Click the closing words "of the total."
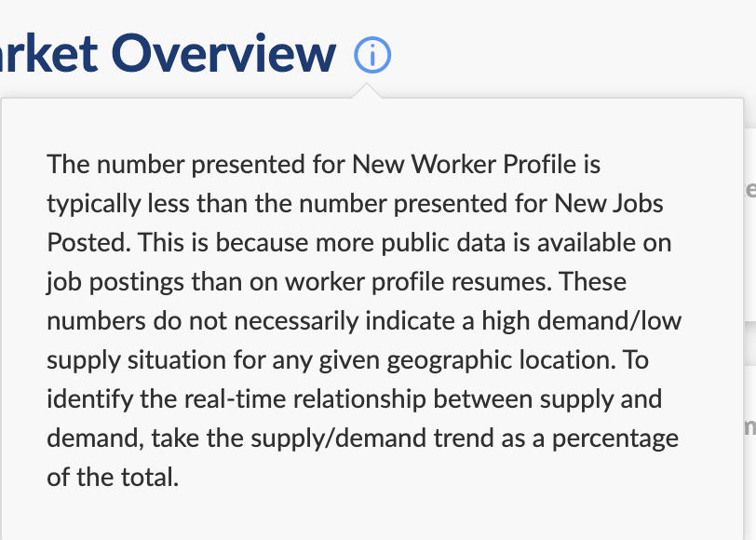The image size is (756, 540). [x=113, y=478]
